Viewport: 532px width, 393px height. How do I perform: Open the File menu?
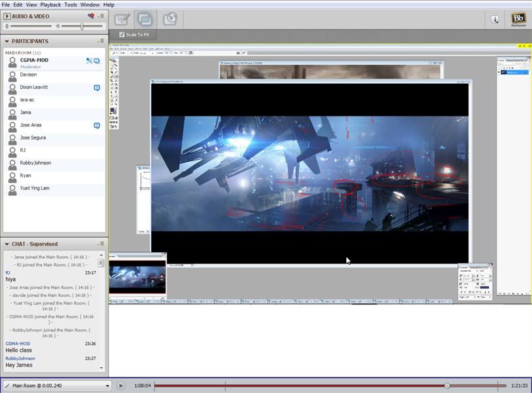[5, 5]
